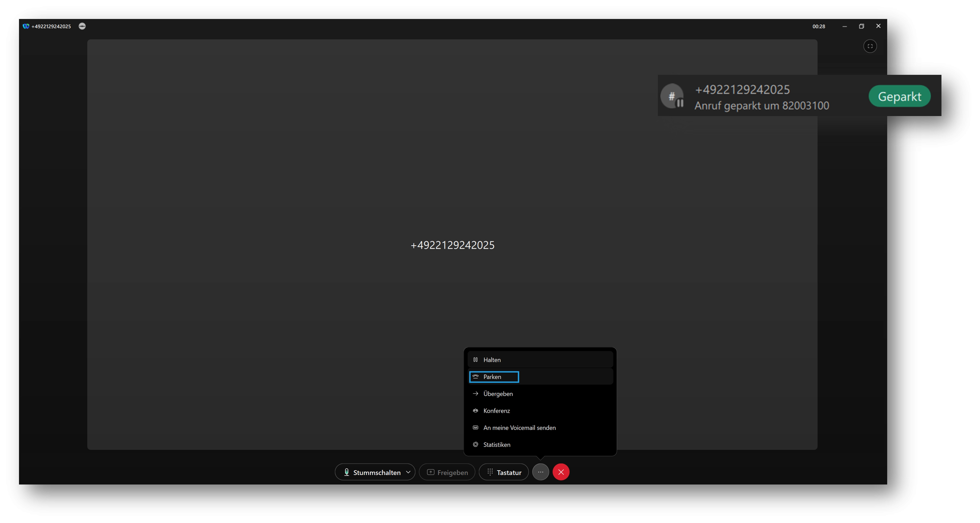The height and width of the screenshot is (523, 980).
Task: Click the parked call avatar icon in the notification
Action: click(x=673, y=96)
